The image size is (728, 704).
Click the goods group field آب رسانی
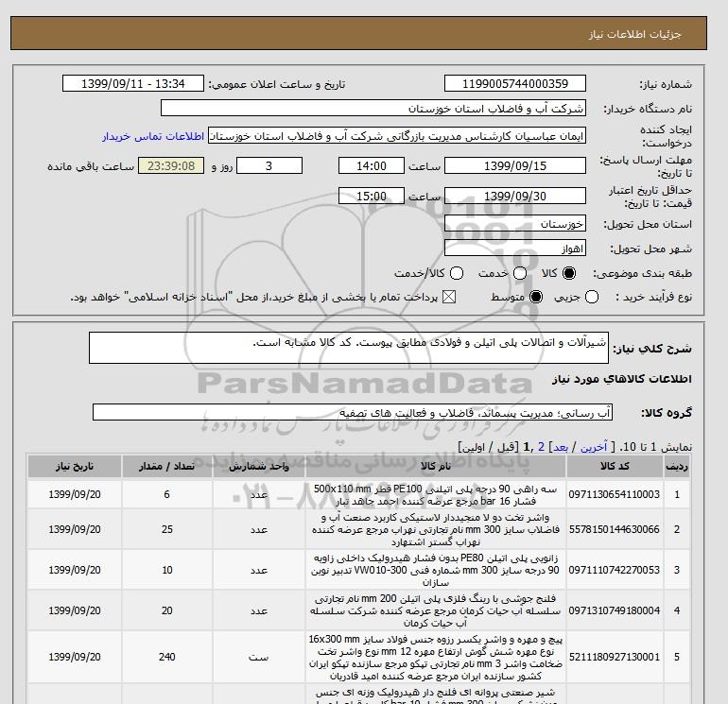353,412
